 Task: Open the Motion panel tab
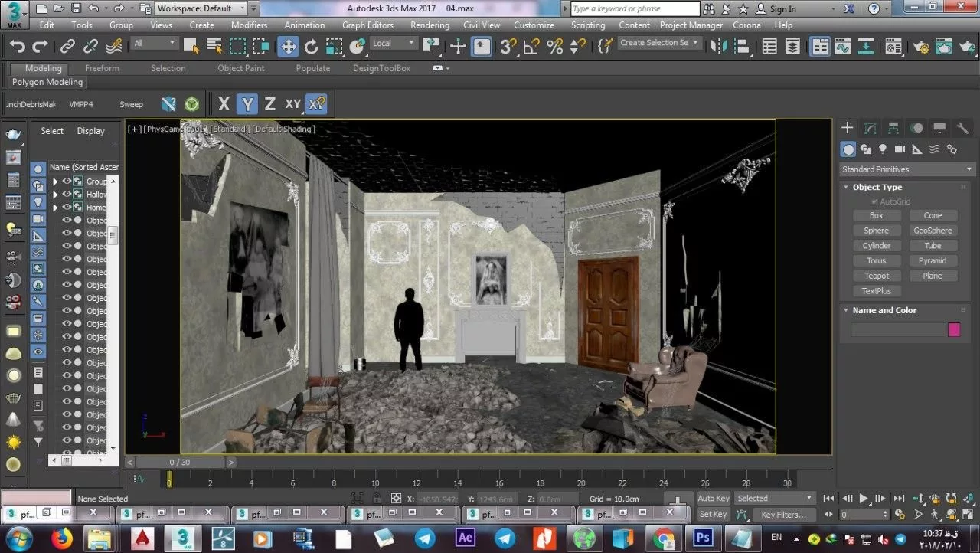pyautogui.click(x=916, y=128)
